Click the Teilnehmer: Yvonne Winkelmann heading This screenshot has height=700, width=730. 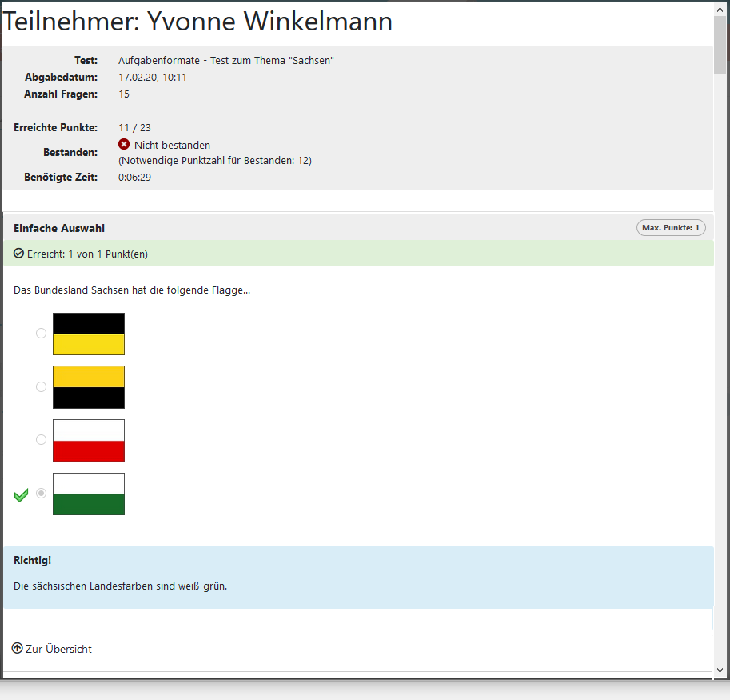[x=198, y=22]
